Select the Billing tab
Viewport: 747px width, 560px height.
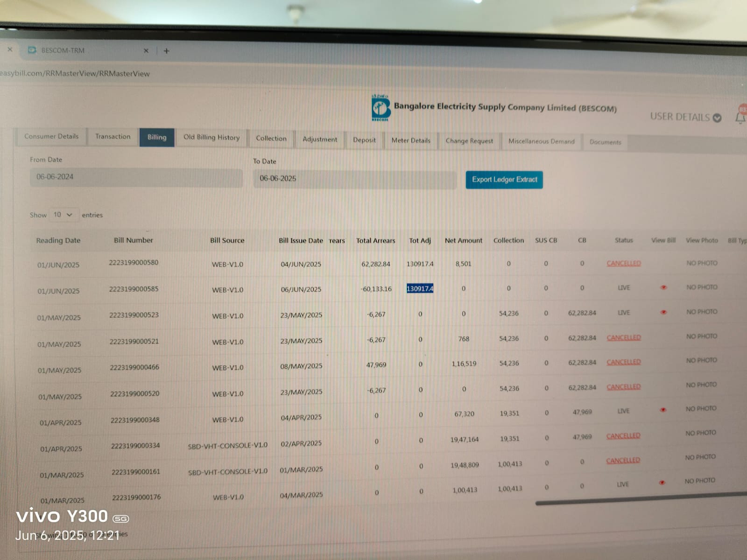click(157, 137)
